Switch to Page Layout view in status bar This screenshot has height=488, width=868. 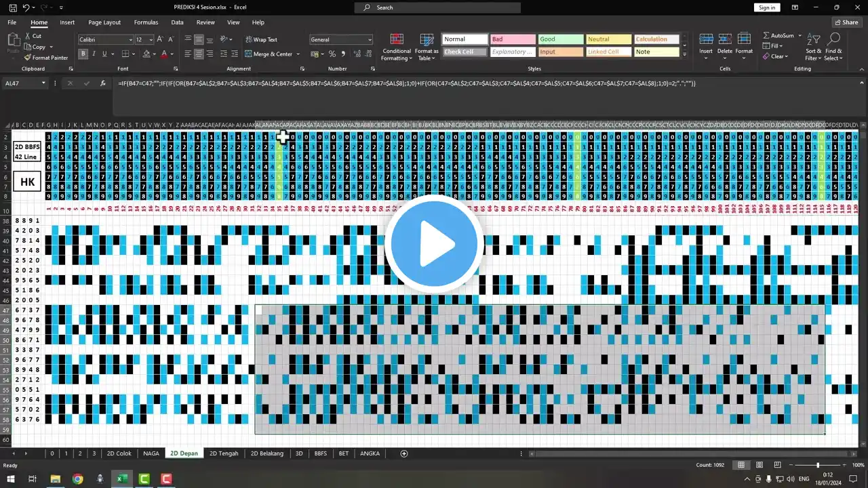[x=758, y=465]
